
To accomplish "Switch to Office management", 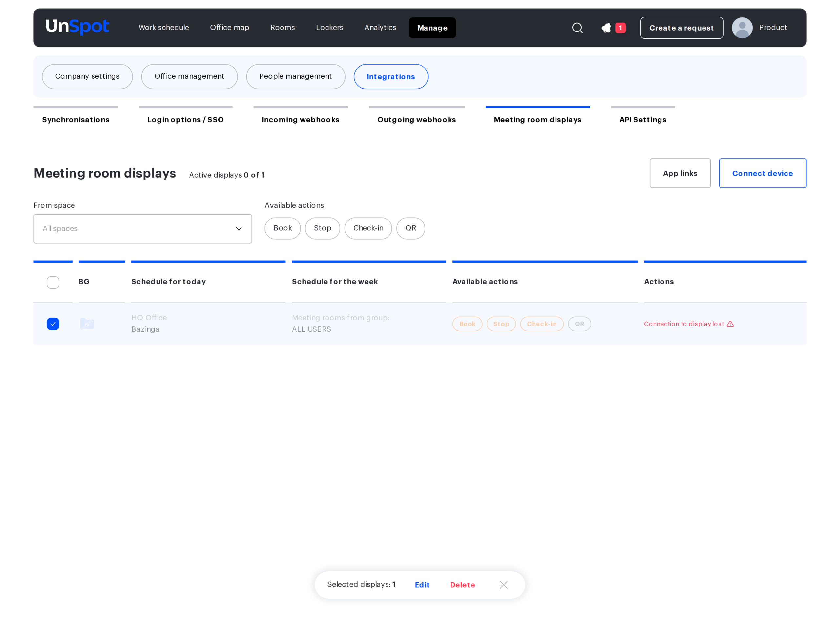I will [189, 77].
